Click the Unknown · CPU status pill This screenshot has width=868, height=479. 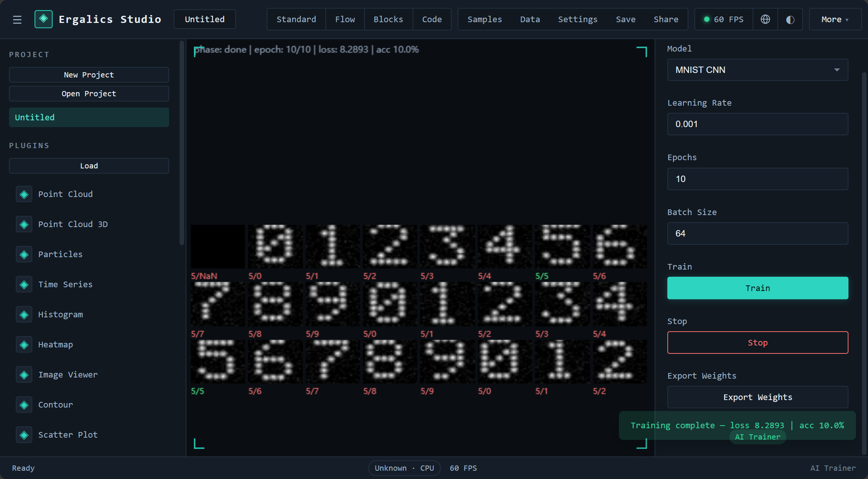pos(404,468)
